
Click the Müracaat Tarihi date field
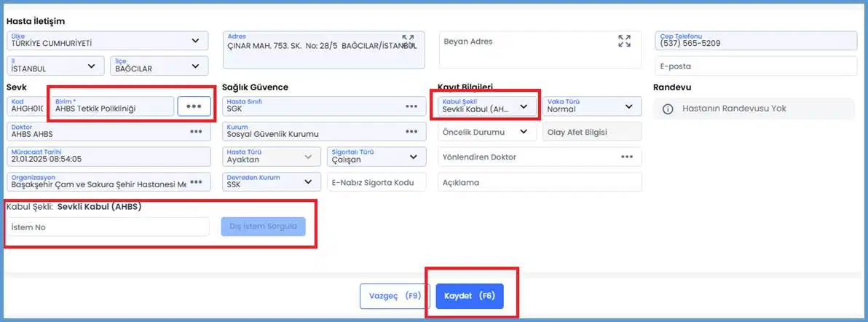pyautogui.click(x=109, y=157)
